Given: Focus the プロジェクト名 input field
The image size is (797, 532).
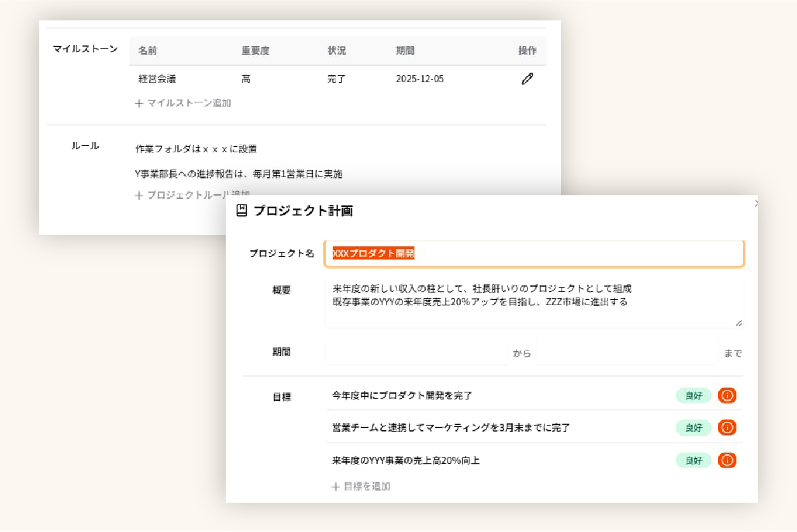Looking at the screenshot, I should click(534, 254).
